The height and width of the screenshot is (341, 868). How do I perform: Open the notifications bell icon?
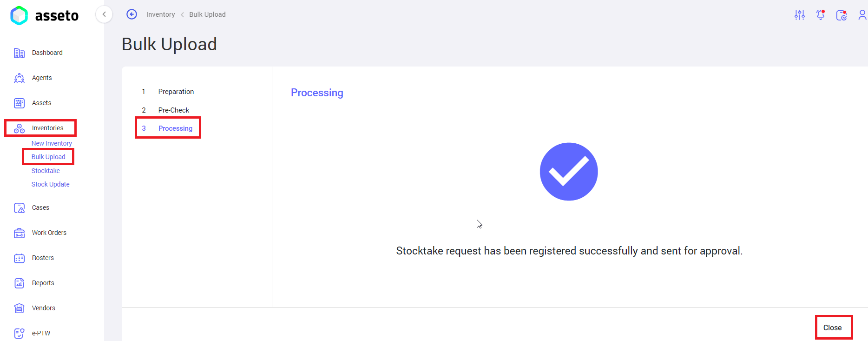tap(821, 15)
